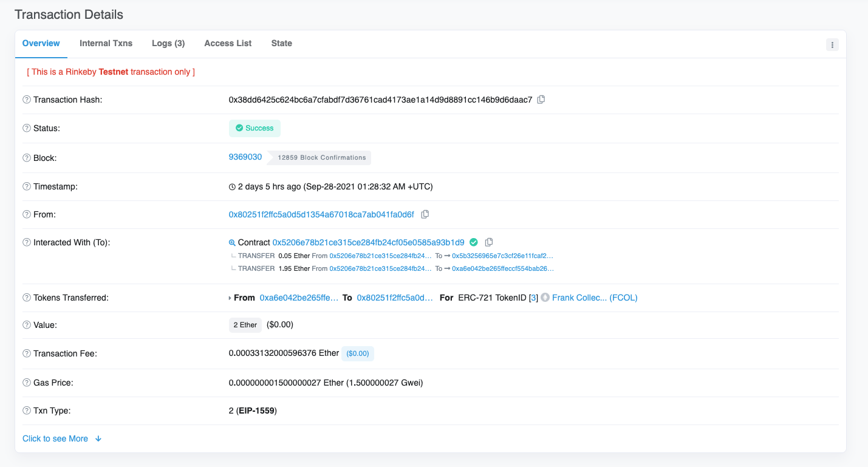Open the State tab
This screenshot has width=868, height=467.
(x=281, y=43)
